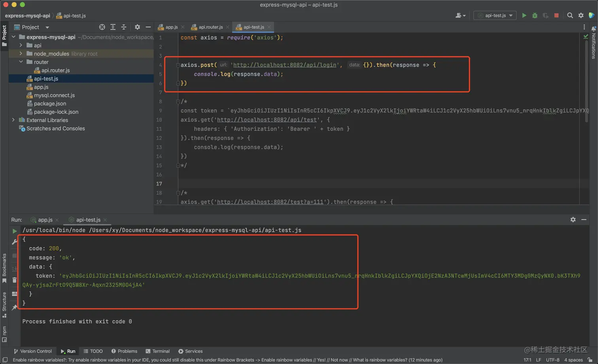Toggle Structure tool window stripe button
Screen dimensions: 598x364
point(4,305)
